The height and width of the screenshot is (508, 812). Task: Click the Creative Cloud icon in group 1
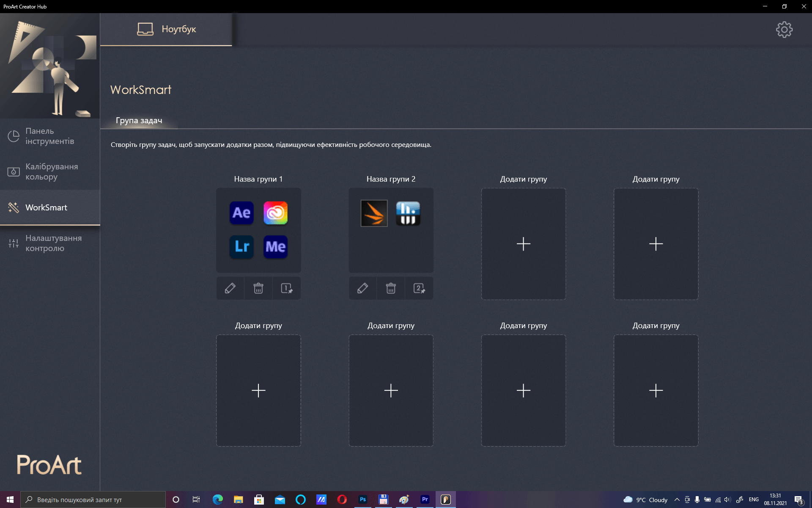[275, 213]
